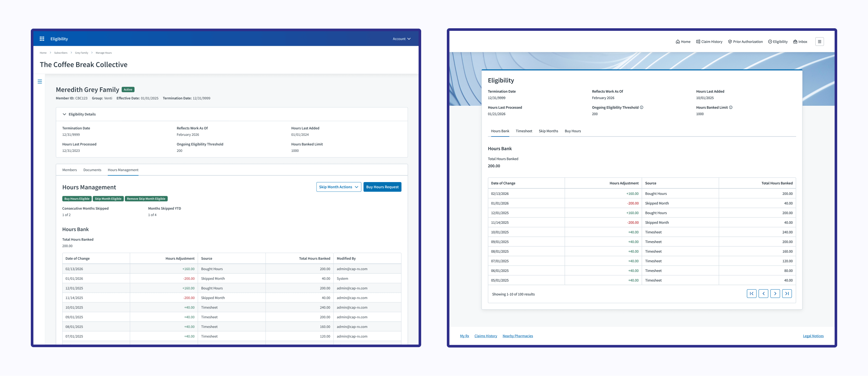Go to next results page
This screenshot has height=376, width=868.
click(x=775, y=294)
